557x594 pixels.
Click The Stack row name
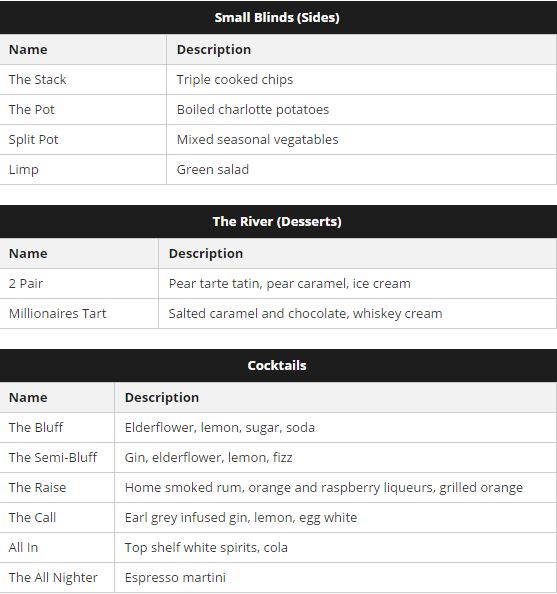tap(38, 80)
